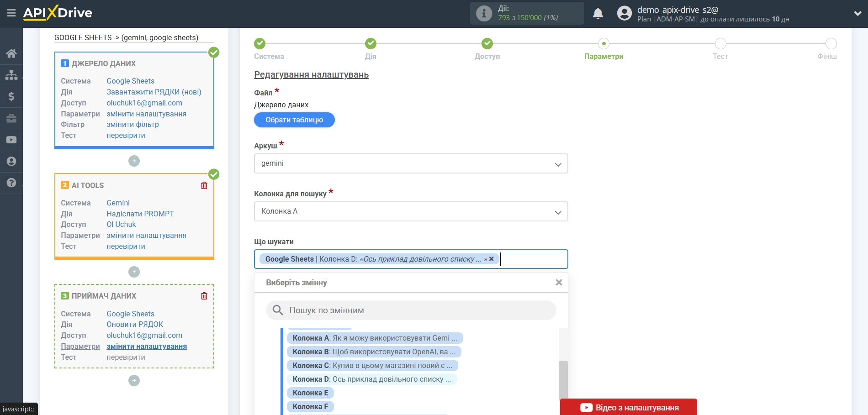Select variable Колонка C: Купив в цьому
Image resolution: width=868 pixels, height=415 pixels.
point(372,365)
